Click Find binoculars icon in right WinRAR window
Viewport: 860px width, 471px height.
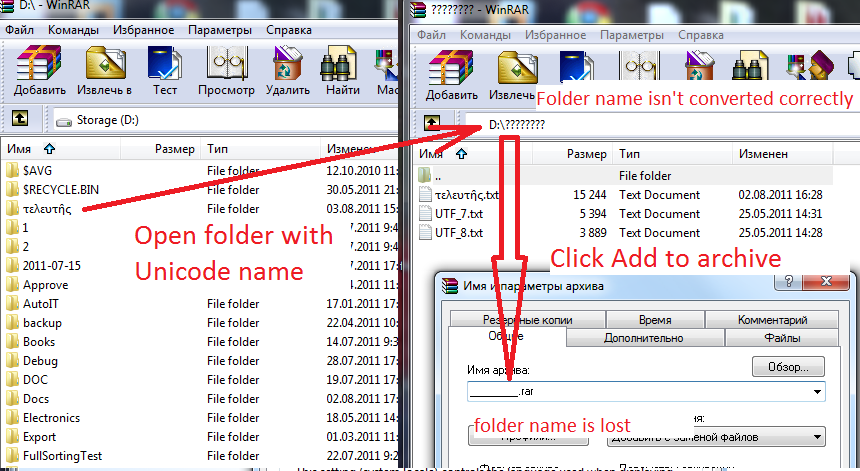[749, 66]
